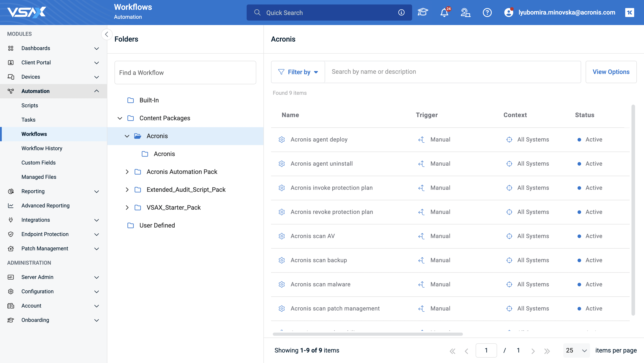Open the help question mark icon
Image resolution: width=644 pixels, height=363 pixels.
487,13
